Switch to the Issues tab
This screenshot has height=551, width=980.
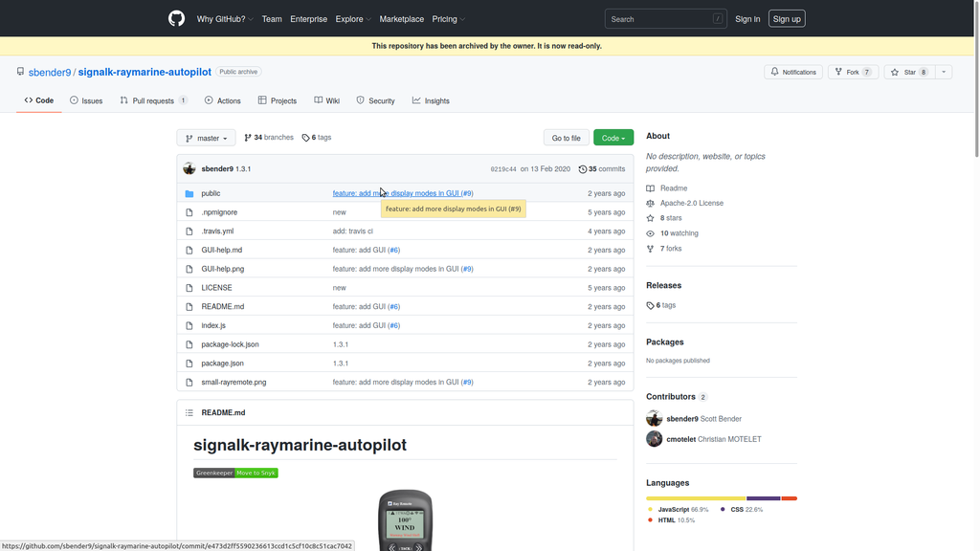[86, 100]
